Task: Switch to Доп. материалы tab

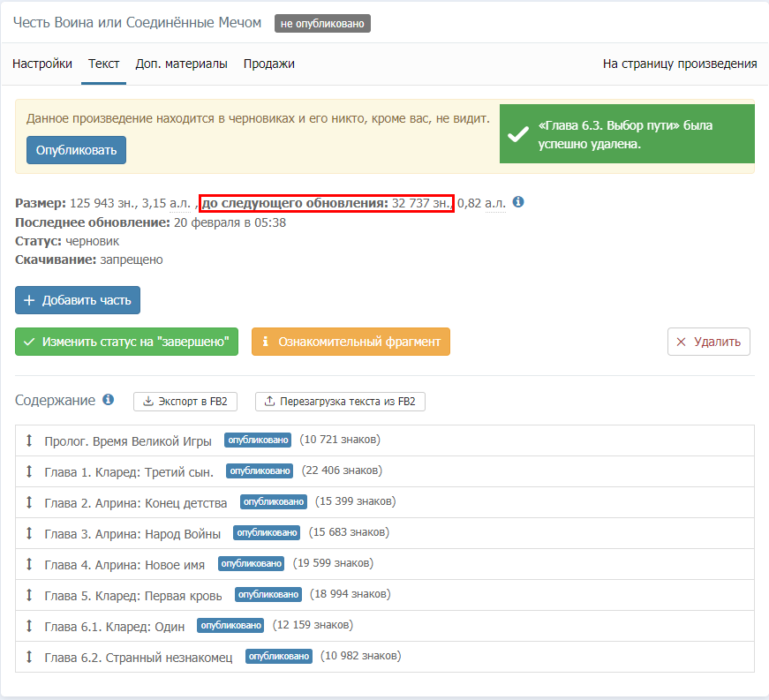Action: pos(181,64)
